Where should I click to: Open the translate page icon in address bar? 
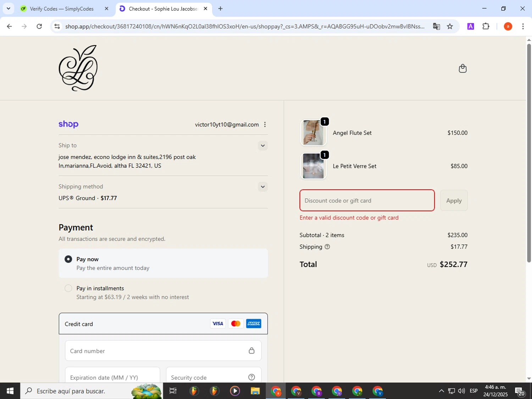(436, 26)
